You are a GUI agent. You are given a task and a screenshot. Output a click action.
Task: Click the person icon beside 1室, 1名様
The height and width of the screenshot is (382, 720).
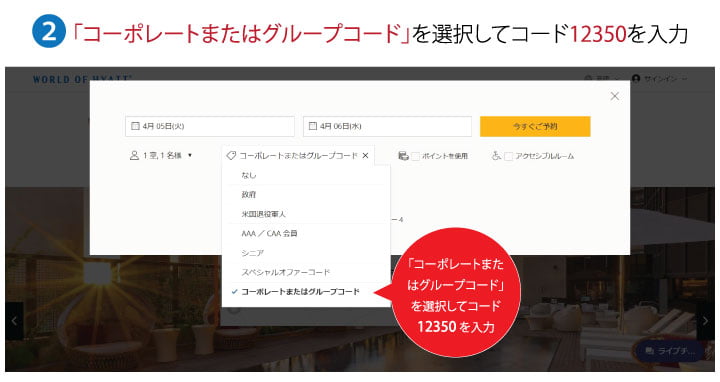[134, 156]
